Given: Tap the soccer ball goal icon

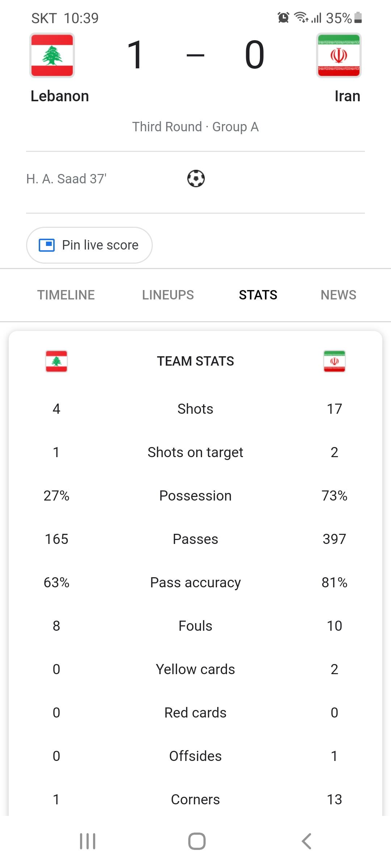Looking at the screenshot, I should [196, 178].
